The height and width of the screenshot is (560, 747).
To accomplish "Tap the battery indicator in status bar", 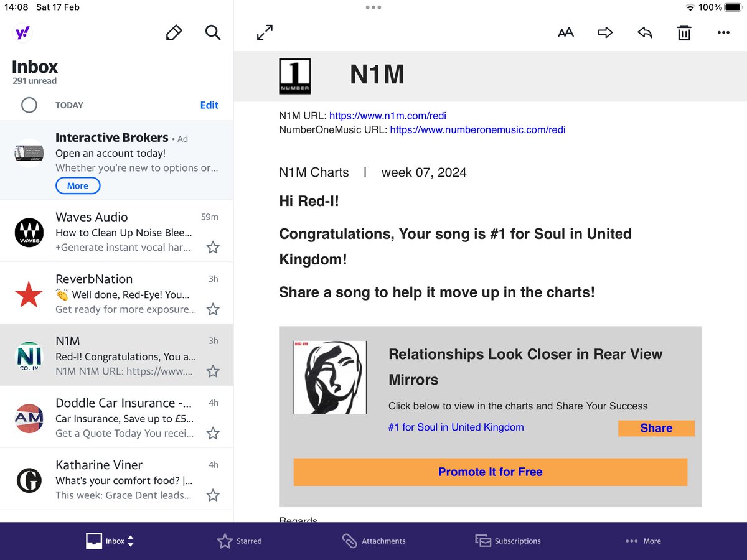I will (x=733, y=7).
